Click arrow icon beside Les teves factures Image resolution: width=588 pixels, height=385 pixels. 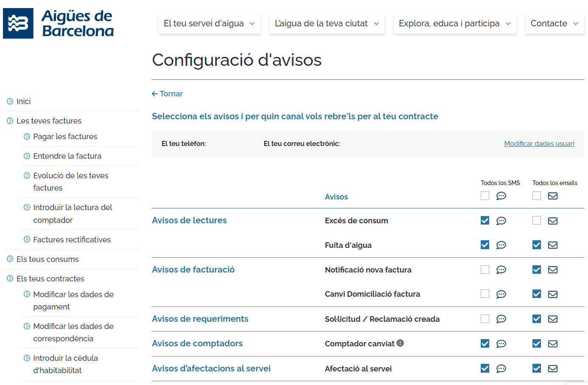click(10, 121)
